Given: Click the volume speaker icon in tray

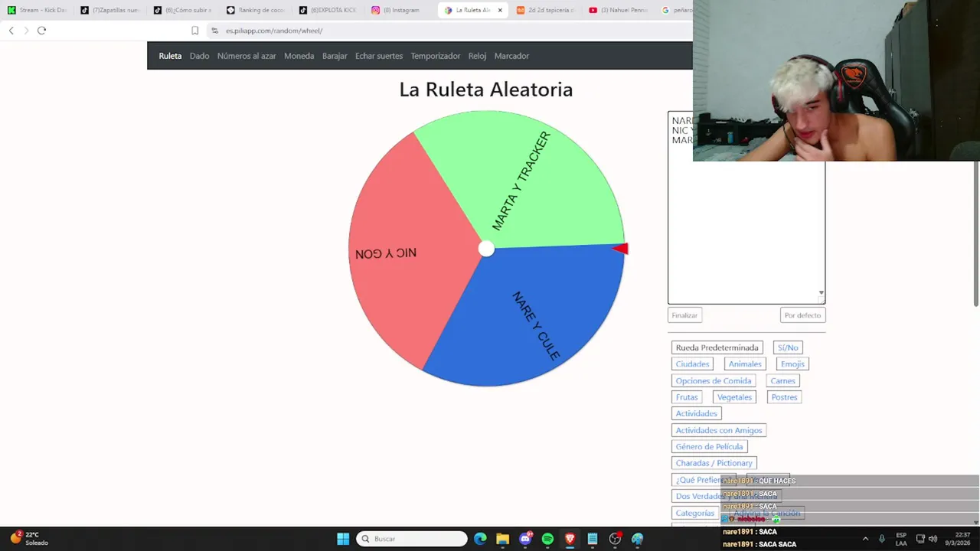Looking at the screenshot, I should pos(933,539).
